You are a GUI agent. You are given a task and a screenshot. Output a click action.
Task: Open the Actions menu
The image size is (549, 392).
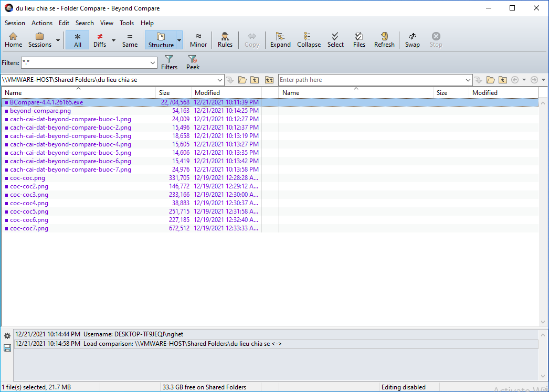coord(41,23)
